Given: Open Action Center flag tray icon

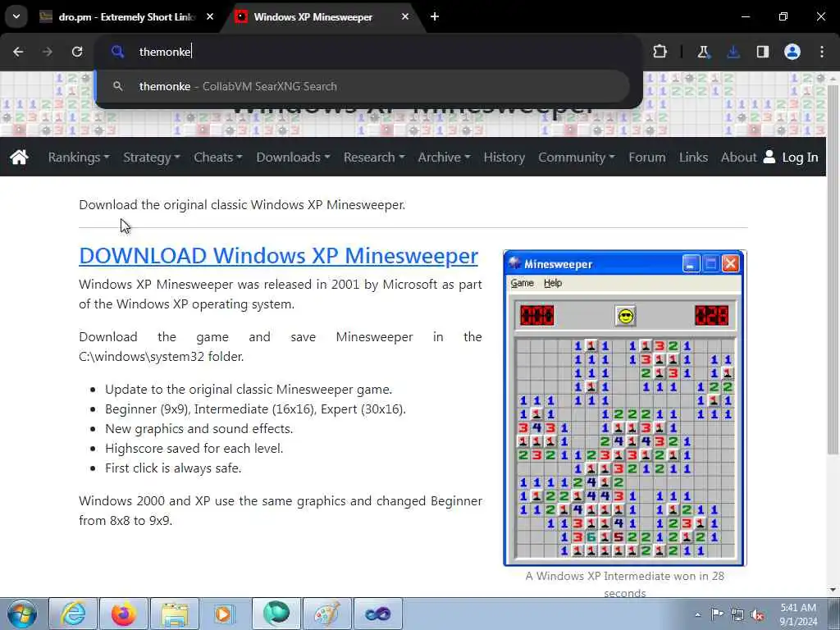Looking at the screenshot, I should point(717,614).
